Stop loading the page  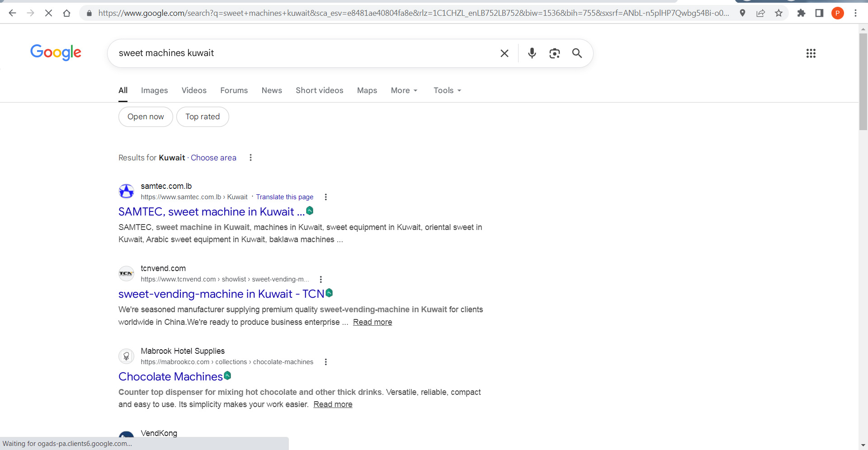tap(48, 13)
